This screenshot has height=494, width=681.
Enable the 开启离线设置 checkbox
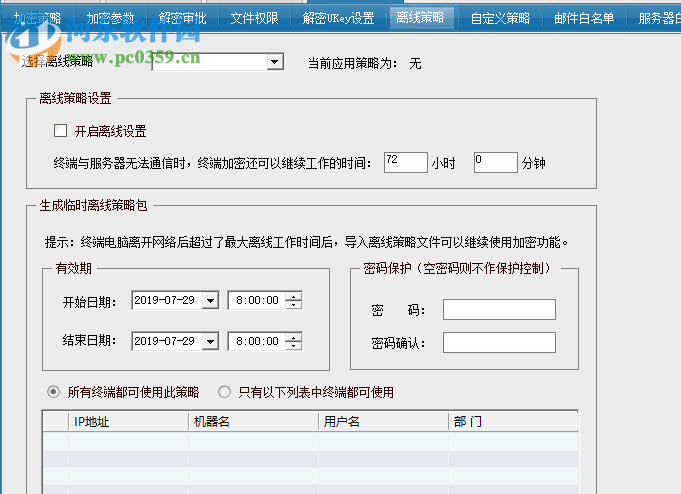[60, 131]
